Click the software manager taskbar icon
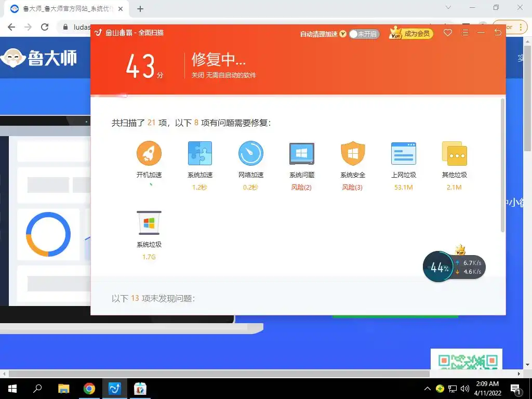Image resolution: width=532 pixels, height=399 pixels. coord(140,389)
